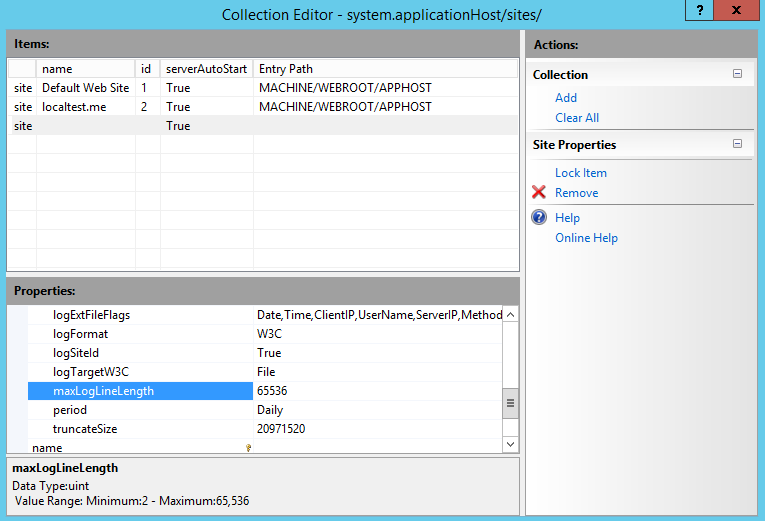Click Entry Path of Default Web Site
Viewport: 765px width, 521px height.
(x=385, y=88)
